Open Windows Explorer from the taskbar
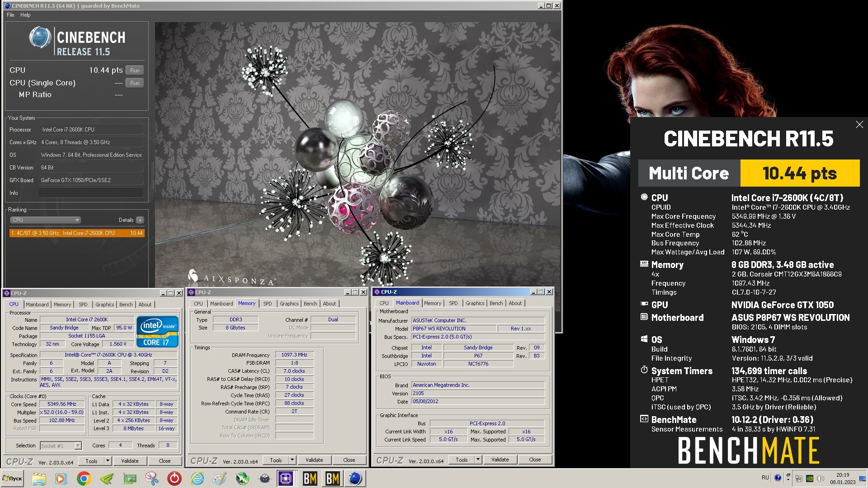 pyautogui.click(x=38, y=479)
